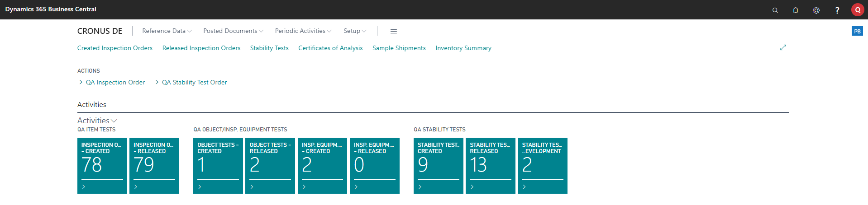Click the Dynamics 365 Business Central title
Image resolution: width=868 pixels, height=205 pixels.
(51, 9)
